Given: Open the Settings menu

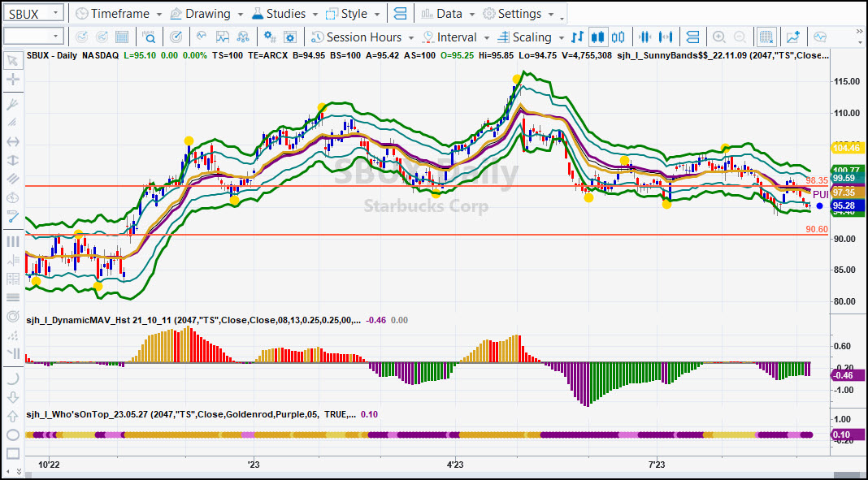Looking at the screenshot, I should click(519, 14).
